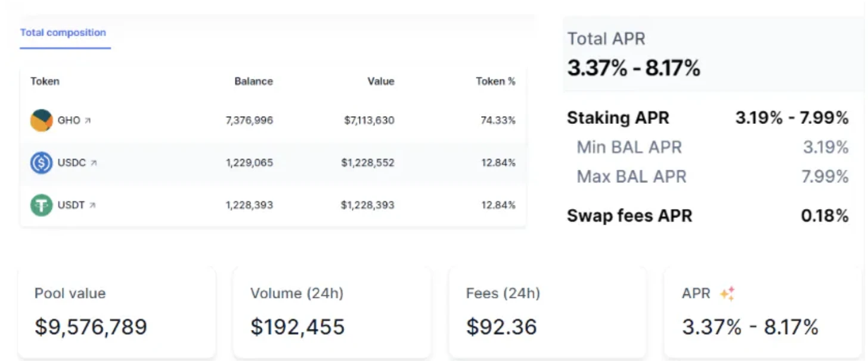
Task: Click the USDT token name link
Action: [71, 205]
